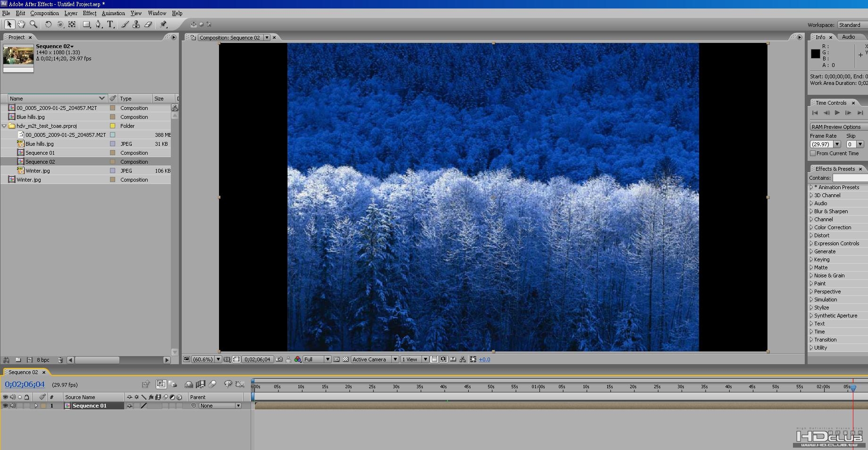
Task: Select the Pen tool
Action: (99, 25)
